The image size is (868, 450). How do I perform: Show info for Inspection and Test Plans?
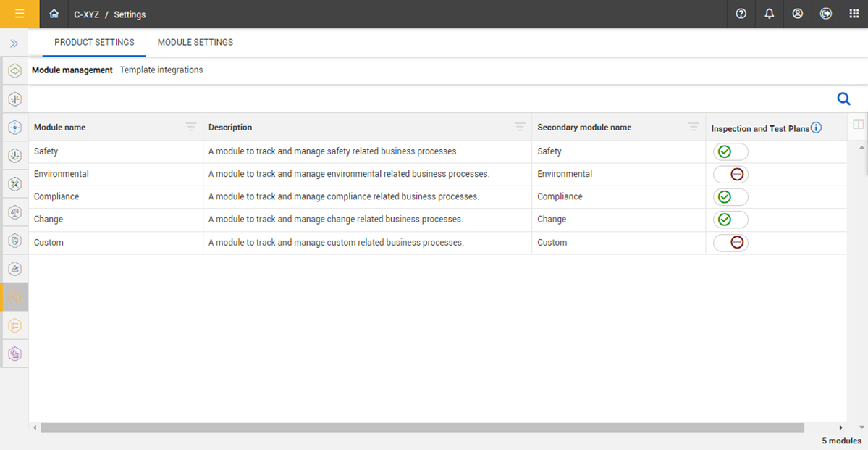click(x=816, y=128)
